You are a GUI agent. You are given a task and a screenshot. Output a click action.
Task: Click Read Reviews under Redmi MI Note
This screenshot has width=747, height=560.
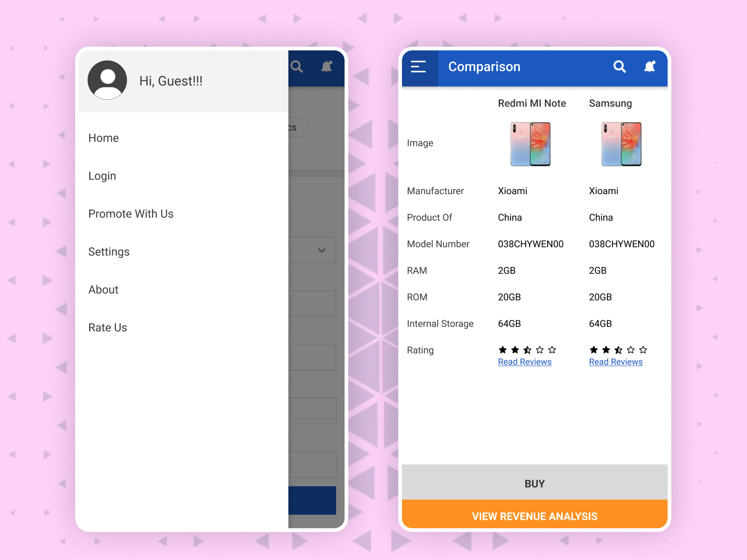pyautogui.click(x=524, y=362)
